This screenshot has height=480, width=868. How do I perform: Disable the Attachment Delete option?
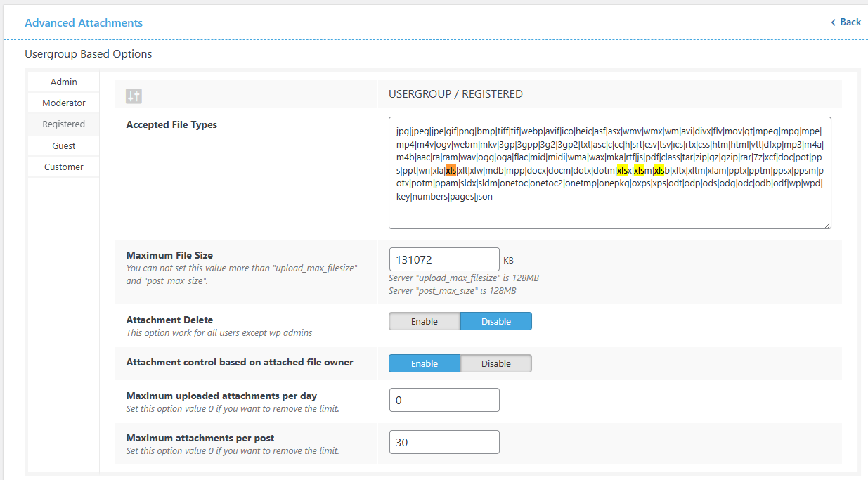click(495, 321)
